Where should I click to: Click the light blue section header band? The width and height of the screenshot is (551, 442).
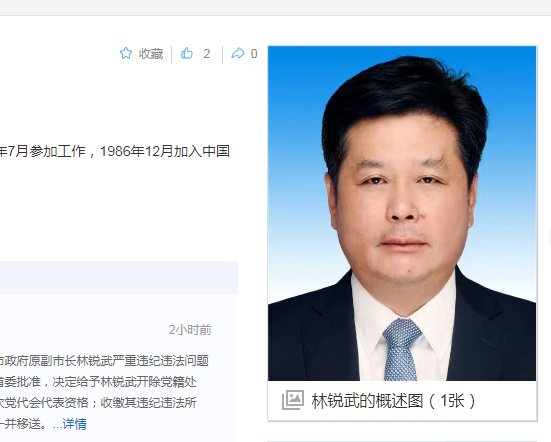[x=119, y=277]
